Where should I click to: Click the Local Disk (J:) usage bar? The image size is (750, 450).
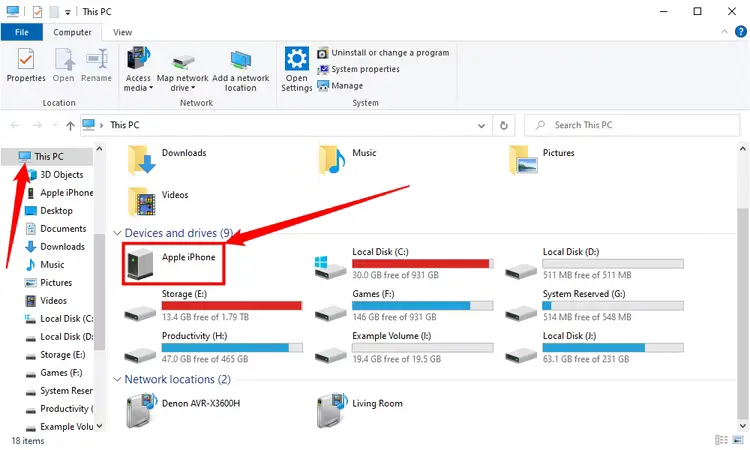[x=613, y=348]
